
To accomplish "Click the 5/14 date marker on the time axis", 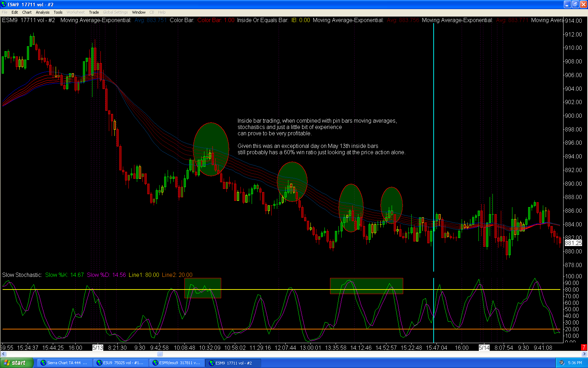I will (x=484, y=348).
